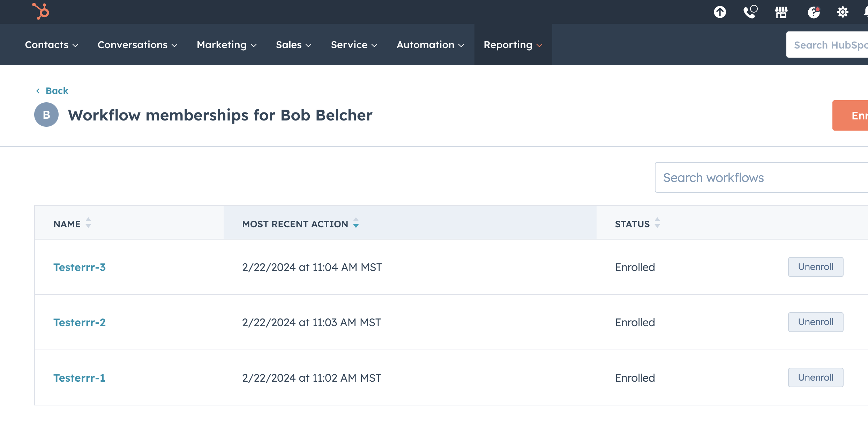Open the help question mark icon

[814, 12]
